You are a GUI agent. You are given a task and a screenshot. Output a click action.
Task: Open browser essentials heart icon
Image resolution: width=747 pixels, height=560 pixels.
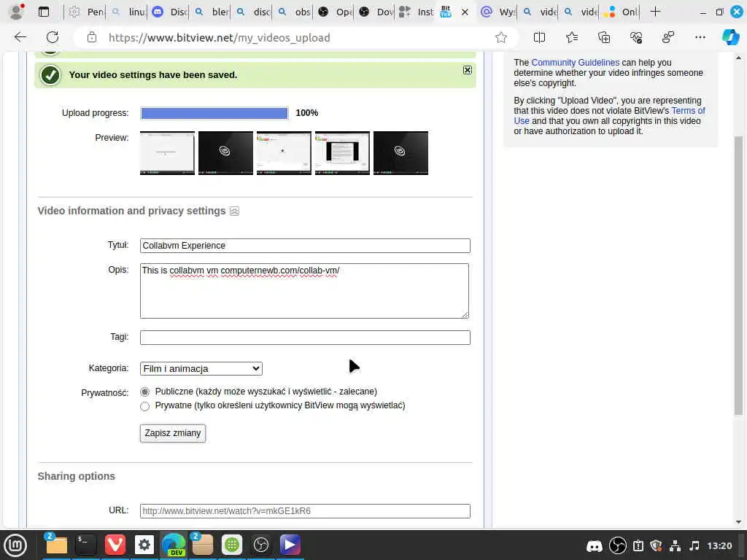point(636,37)
